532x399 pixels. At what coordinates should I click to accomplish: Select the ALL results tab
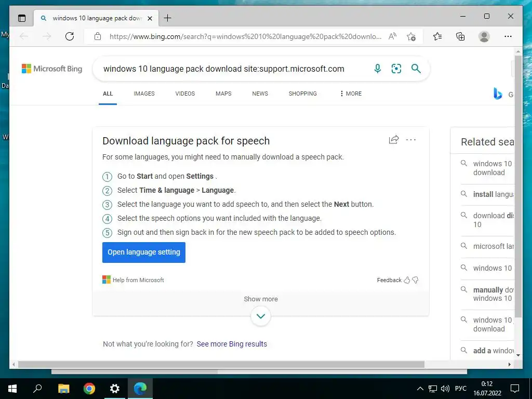tap(108, 94)
